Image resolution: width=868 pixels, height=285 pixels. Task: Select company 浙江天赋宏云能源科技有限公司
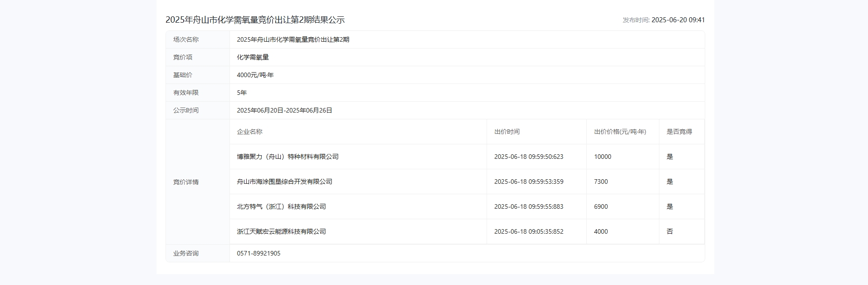281,231
